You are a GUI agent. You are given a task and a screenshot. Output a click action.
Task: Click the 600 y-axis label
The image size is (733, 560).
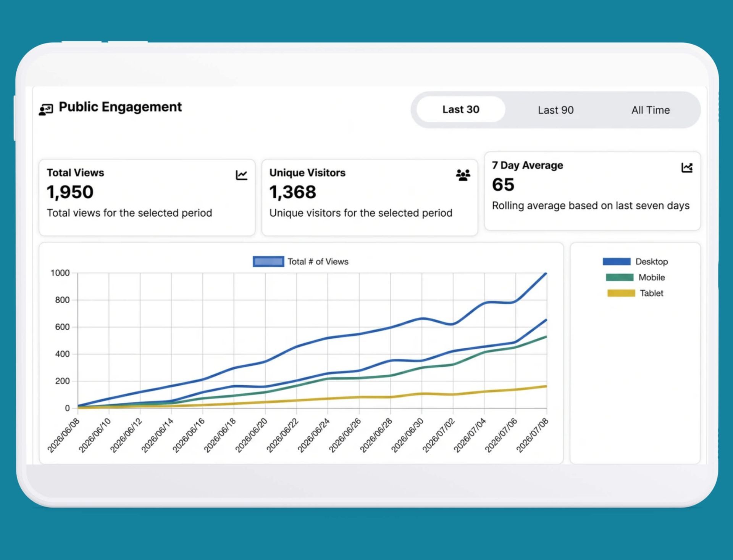coord(62,327)
